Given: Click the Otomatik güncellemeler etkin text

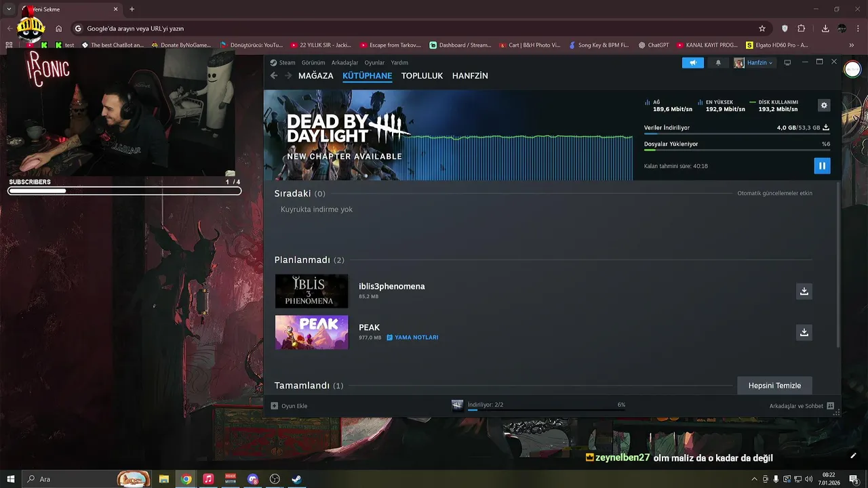Looking at the screenshot, I should click(774, 193).
